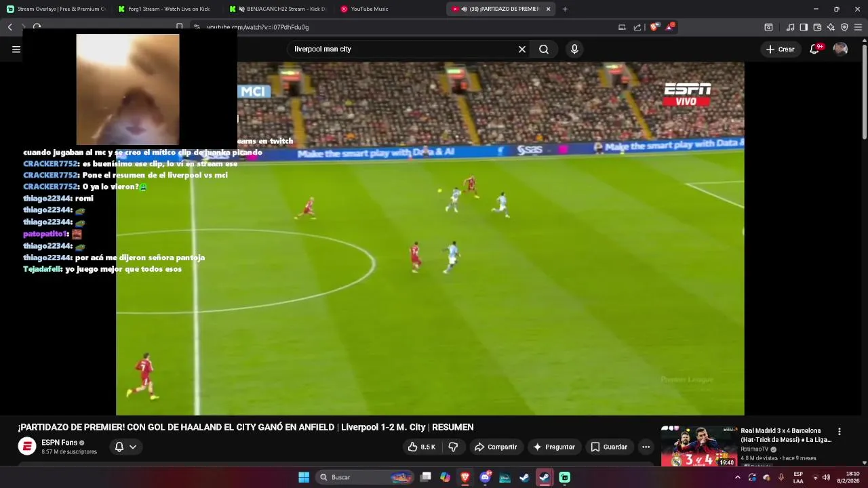The height and width of the screenshot is (488, 868).
Task: Open the browser main menu
Action: click(x=859, y=27)
